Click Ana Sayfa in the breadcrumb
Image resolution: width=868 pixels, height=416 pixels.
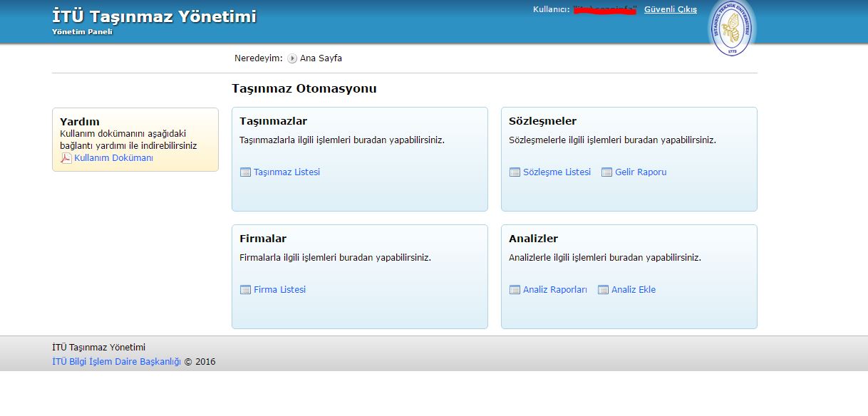pyautogui.click(x=321, y=58)
